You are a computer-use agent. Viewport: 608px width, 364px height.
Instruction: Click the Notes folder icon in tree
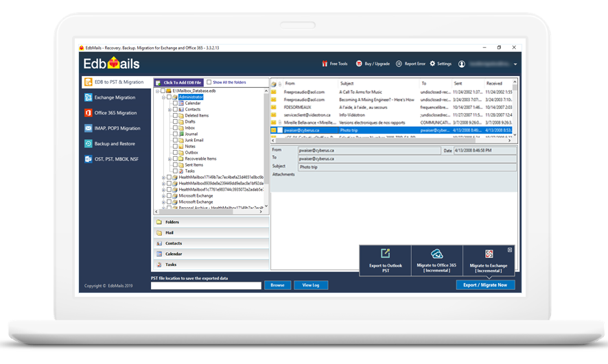click(181, 147)
